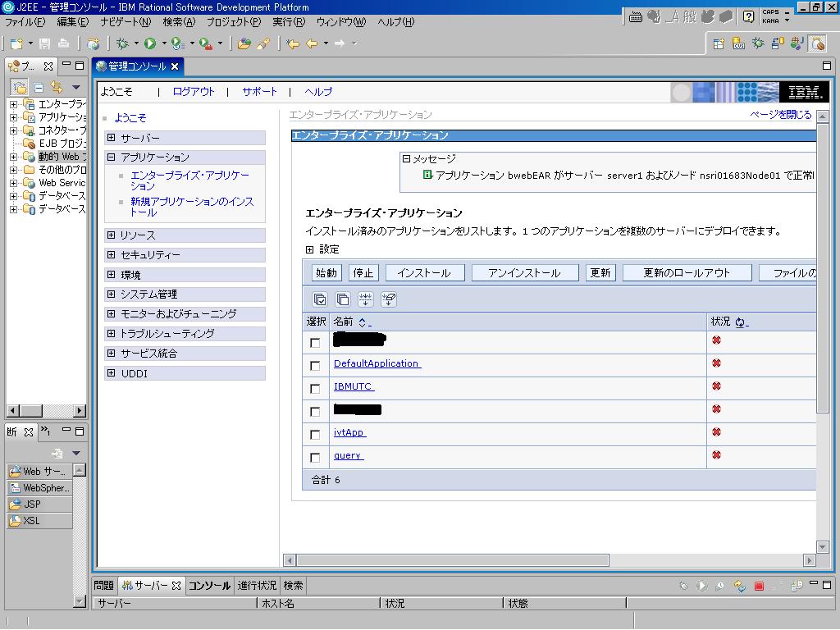
Task: Open the dropdown arrow next to Run icon
Action: point(164,43)
